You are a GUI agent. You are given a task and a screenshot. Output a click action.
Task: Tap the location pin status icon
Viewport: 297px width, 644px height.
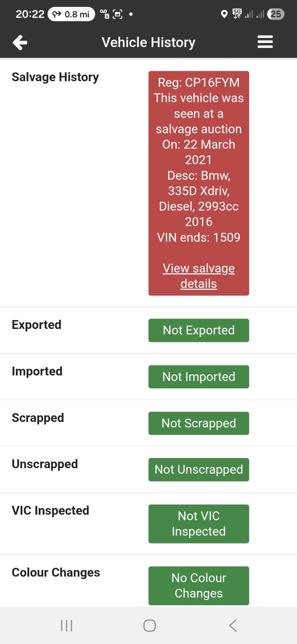click(x=224, y=14)
